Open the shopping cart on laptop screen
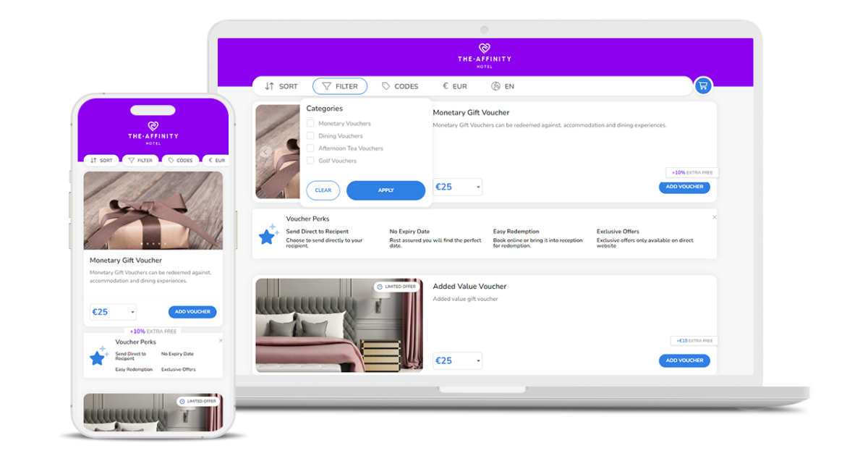Screen dimensions: 868x456 [702, 86]
